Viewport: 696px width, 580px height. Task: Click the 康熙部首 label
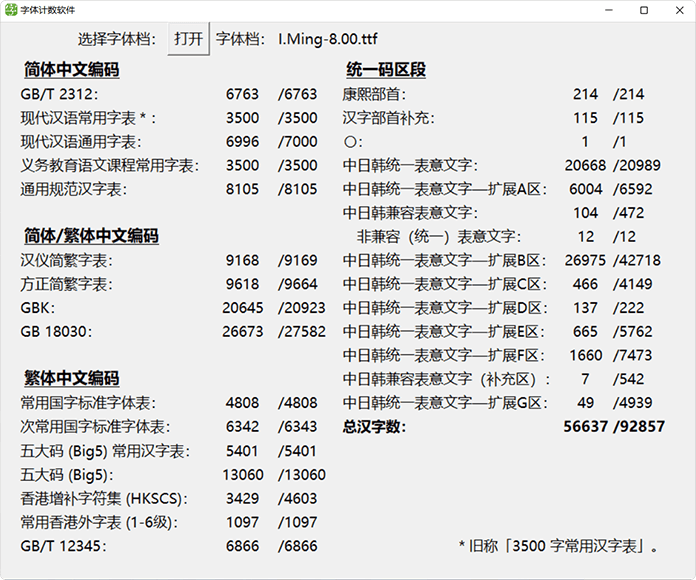click(x=374, y=94)
